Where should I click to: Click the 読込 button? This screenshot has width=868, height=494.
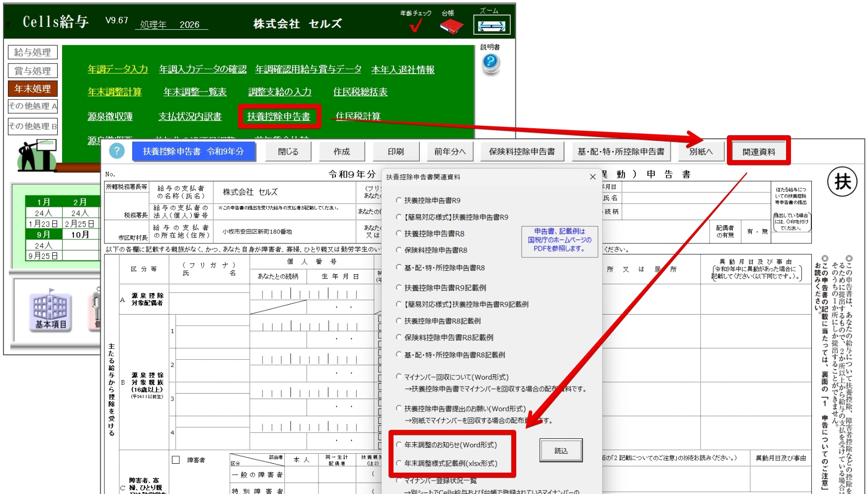coord(561,450)
